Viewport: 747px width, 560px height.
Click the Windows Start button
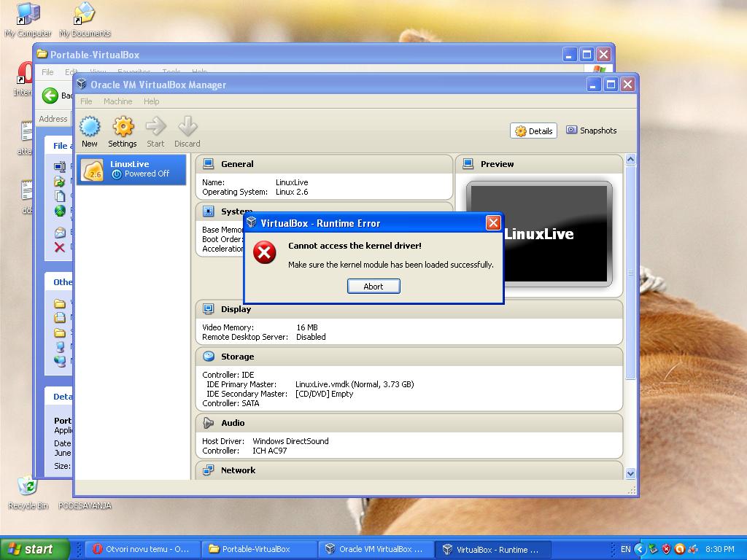(x=34, y=549)
